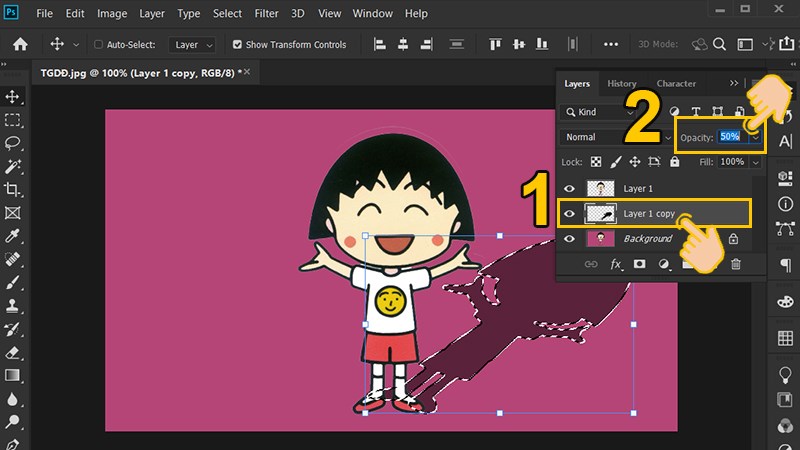This screenshot has width=800, height=450.
Task: Click the Fill 100% value field
Action: [x=733, y=162]
